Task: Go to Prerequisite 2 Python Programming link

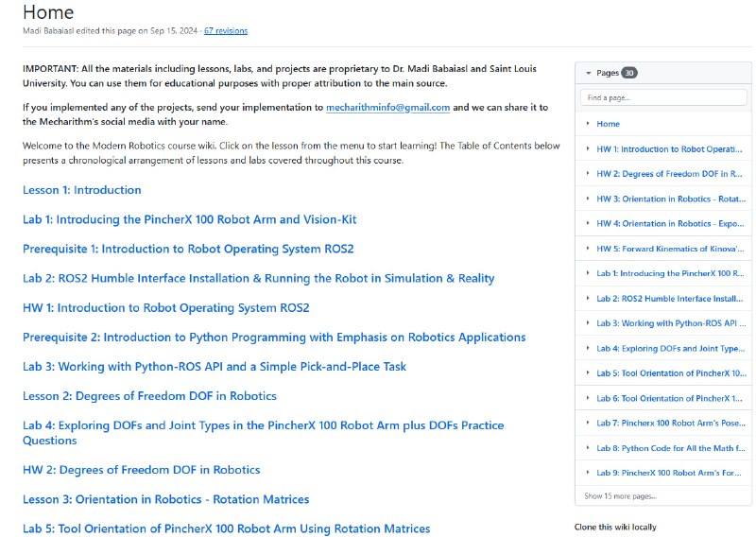Action: pyautogui.click(x=274, y=338)
